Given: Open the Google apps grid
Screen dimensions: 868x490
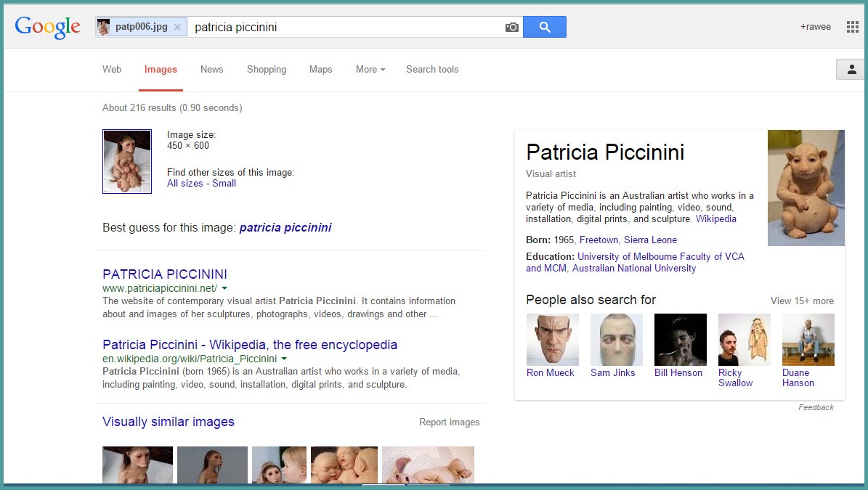Looking at the screenshot, I should (853, 27).
